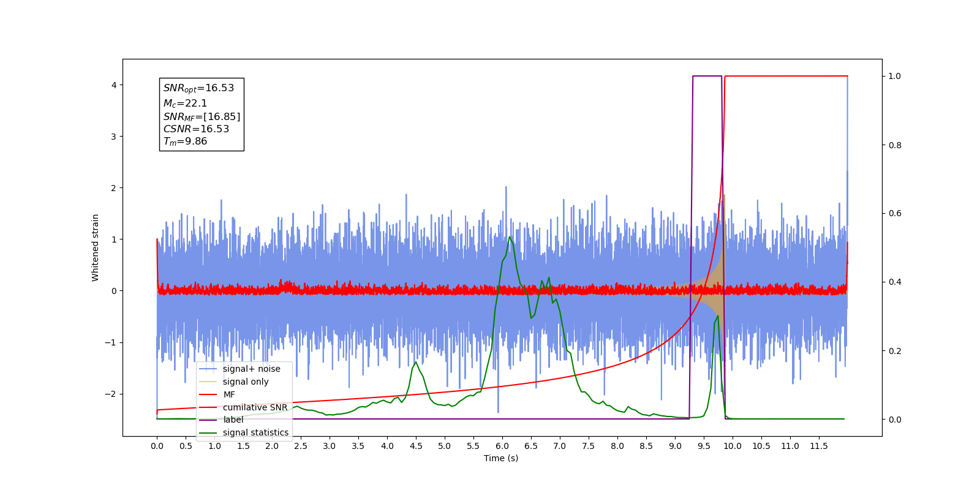Viewport: 980px width, 490px height.
Task: Click the top of the purple label pulse
Action: click(707, 76)
